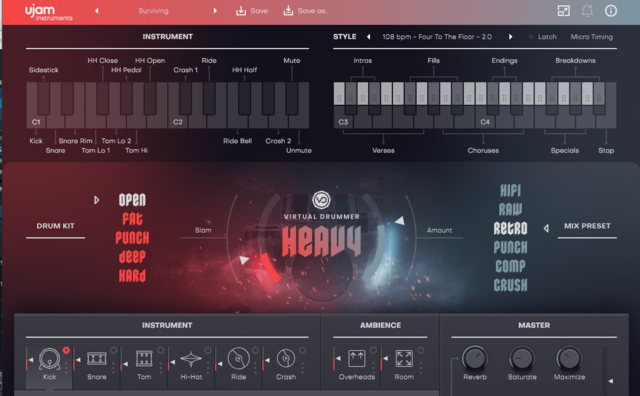The width and height of the screenshot is (640, 396).
Task: Click the Virtual Drummer VD logo emblem
Action: click(321, 200)
